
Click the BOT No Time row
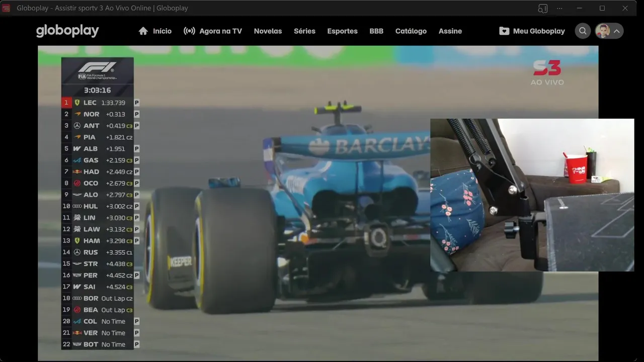100,345
